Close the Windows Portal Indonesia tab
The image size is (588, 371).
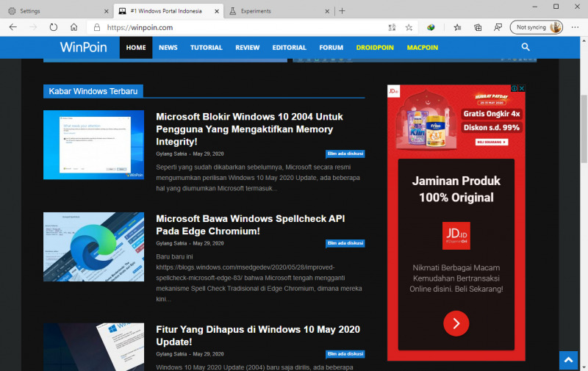(x=217, y=11)
